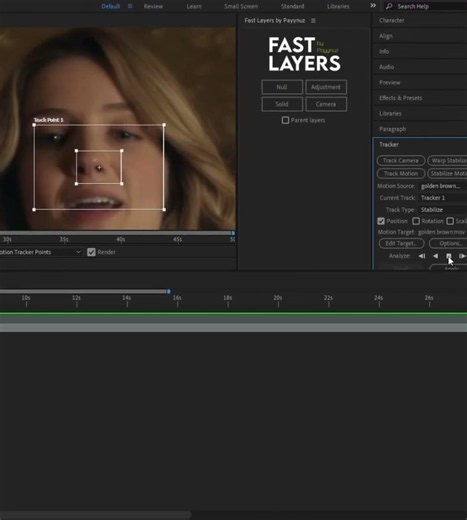Click the layer viewer time navigator end handle

(233, 233)
